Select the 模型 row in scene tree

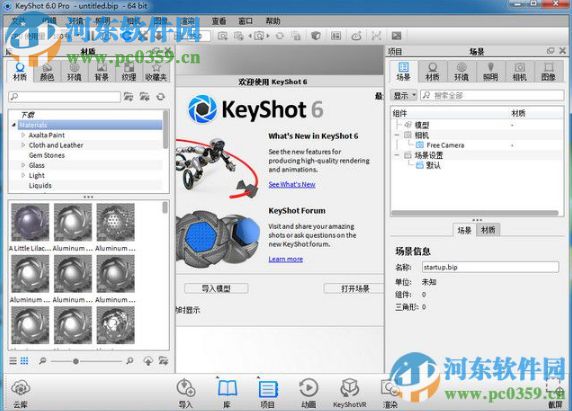422,125
